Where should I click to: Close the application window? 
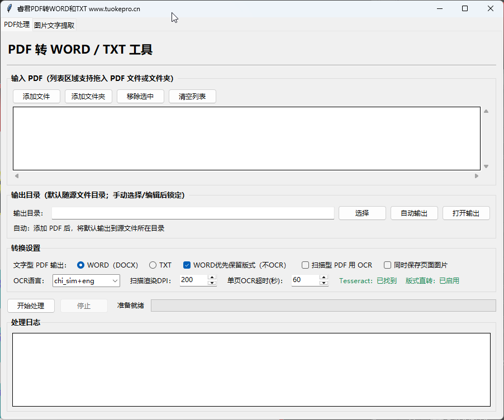(491, 9)
